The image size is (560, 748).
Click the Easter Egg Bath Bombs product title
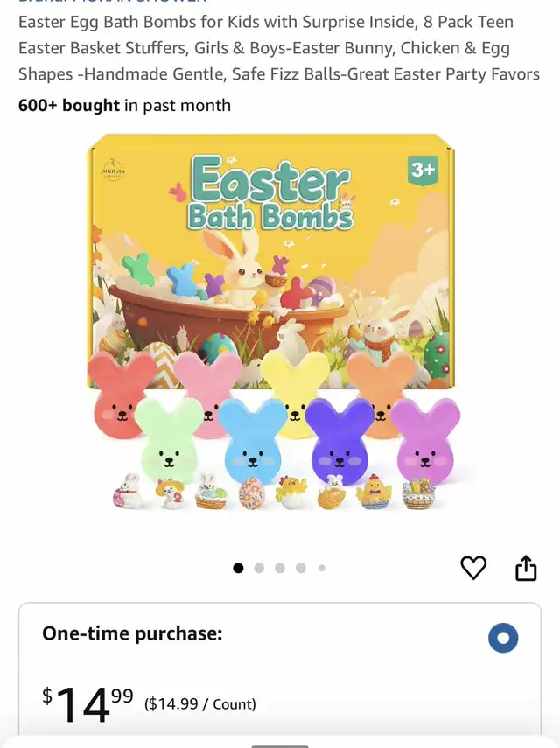click(x=279, y=48)
